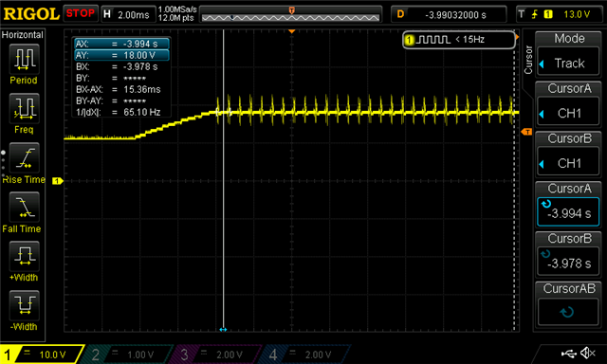Enable channel 2 at 1.00 V
607x364 pixels.
click(x=127, y=355)
